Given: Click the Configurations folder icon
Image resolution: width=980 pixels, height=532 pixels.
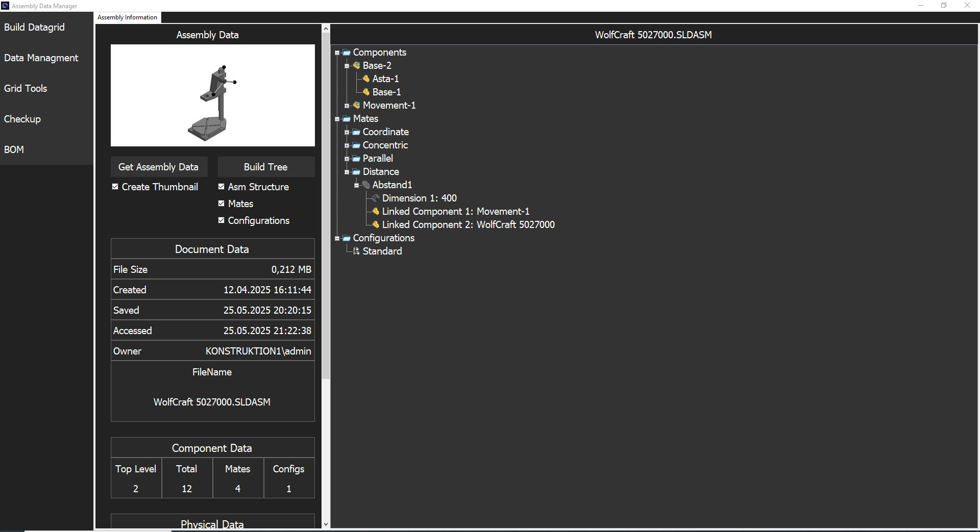Looking at the screenshot, I should pos(347,238).
